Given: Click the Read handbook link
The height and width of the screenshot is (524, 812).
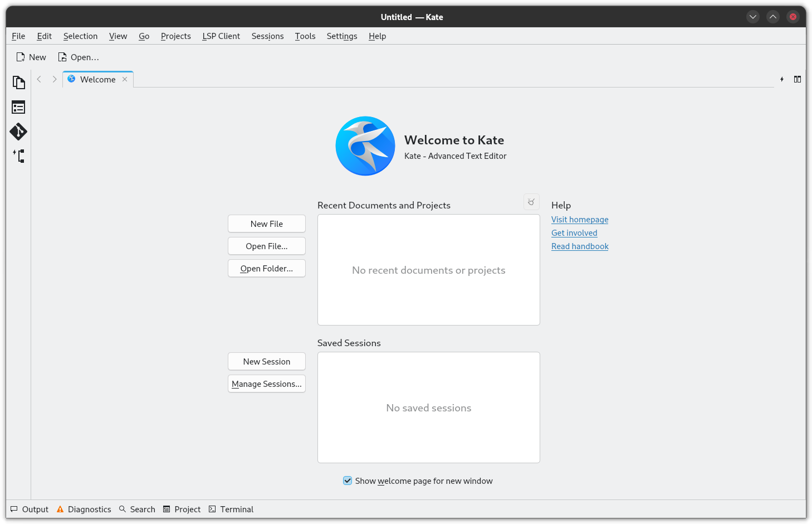Looking at the screenshot, I should 580,246.
